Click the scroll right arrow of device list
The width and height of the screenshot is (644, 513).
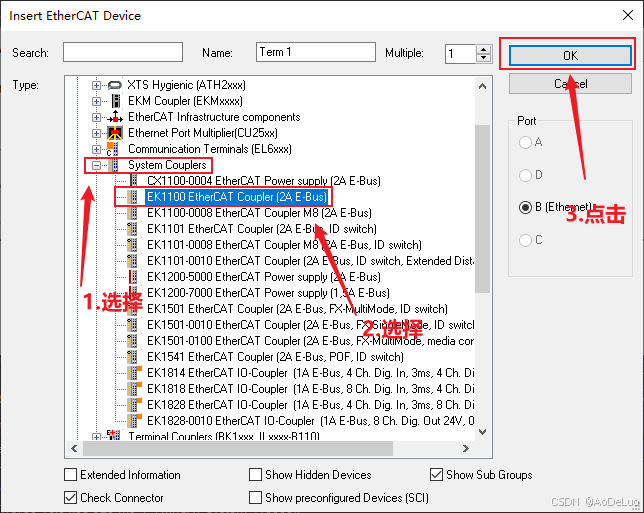pyautogui.click(x=466, y=449)
